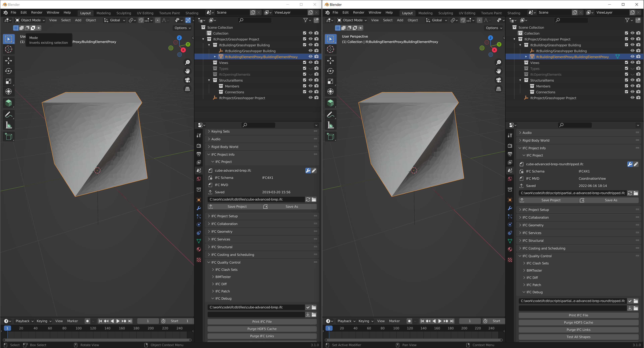Hide IfcBuildingElementProxy object in left outliner
Image resolution: width=644 pixels, height=348 pixels.
311,57
